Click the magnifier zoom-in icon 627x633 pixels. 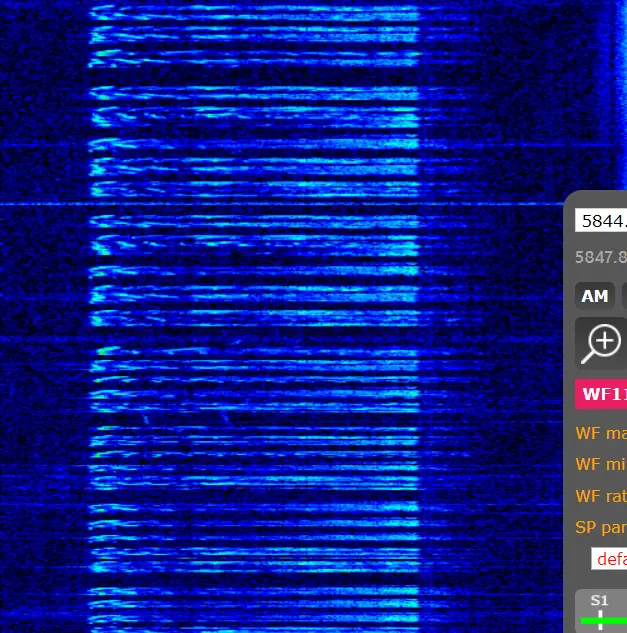coord(602,343)
